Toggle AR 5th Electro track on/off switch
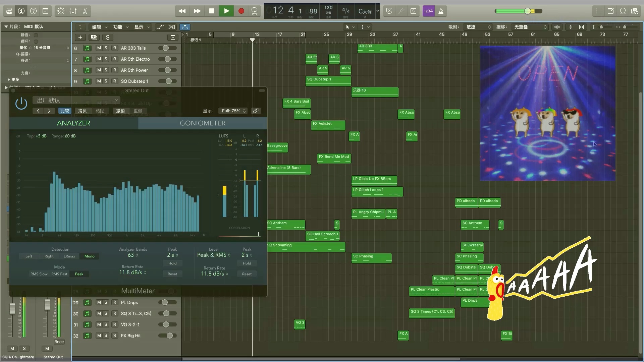 pos(167,59)
